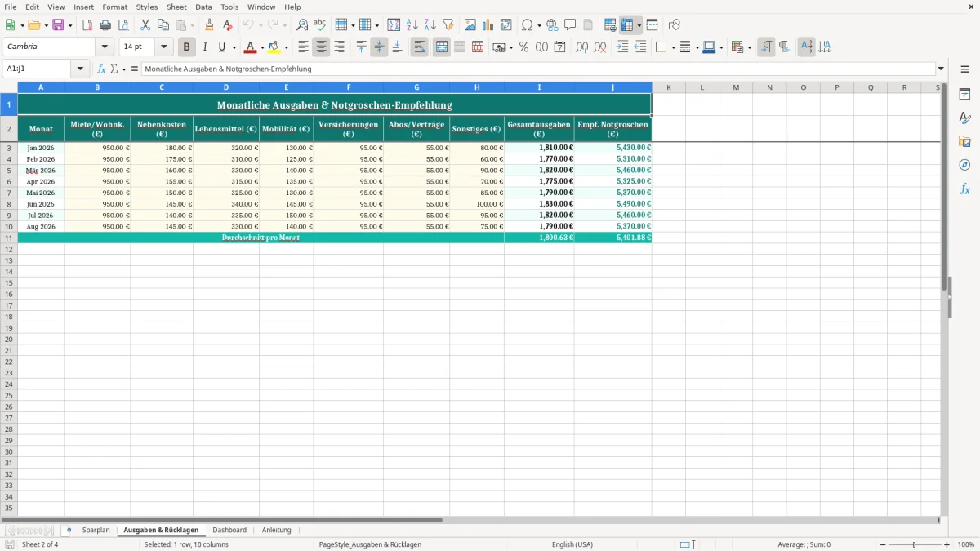
Task: Click the formula input line
Action: pyautogui.click(x=537, y=69)
